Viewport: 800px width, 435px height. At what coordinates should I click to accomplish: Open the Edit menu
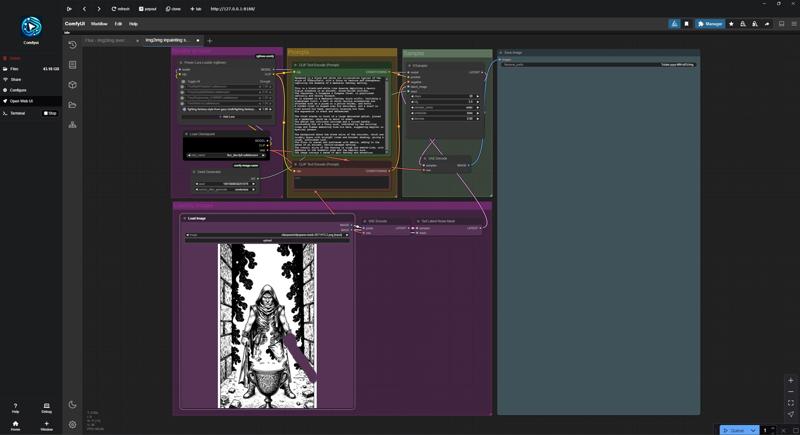coord(118,24)
